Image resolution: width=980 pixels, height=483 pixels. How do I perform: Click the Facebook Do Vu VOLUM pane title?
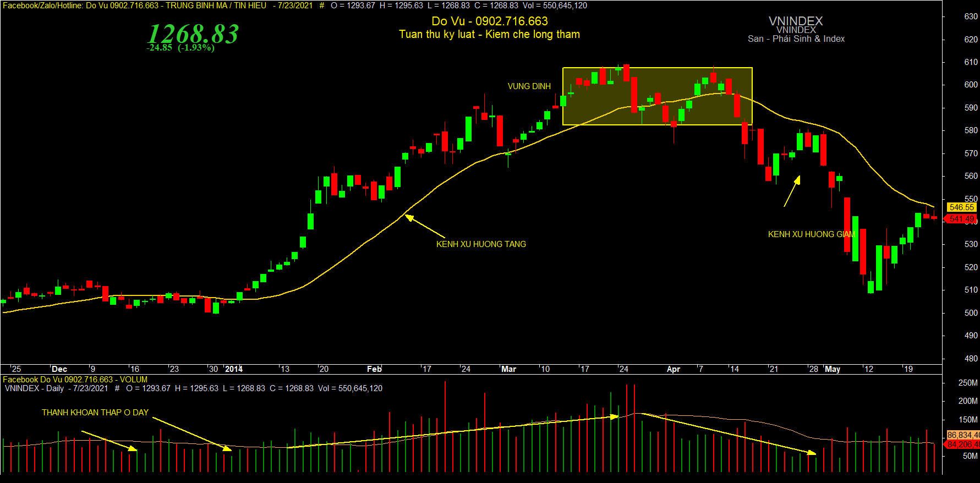click(75, 380)
